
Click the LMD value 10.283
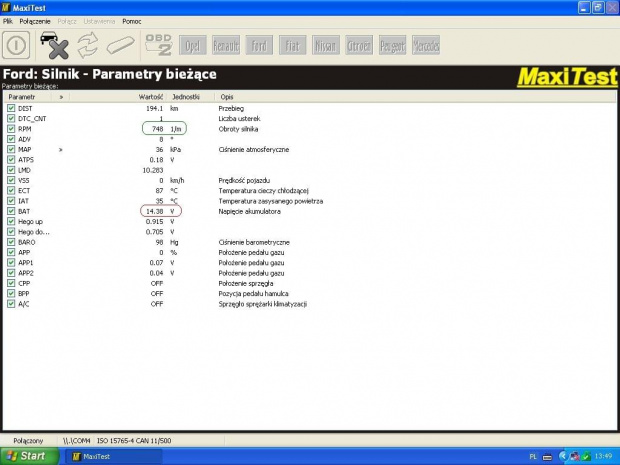pyautogui.click(x=153, y=170)
